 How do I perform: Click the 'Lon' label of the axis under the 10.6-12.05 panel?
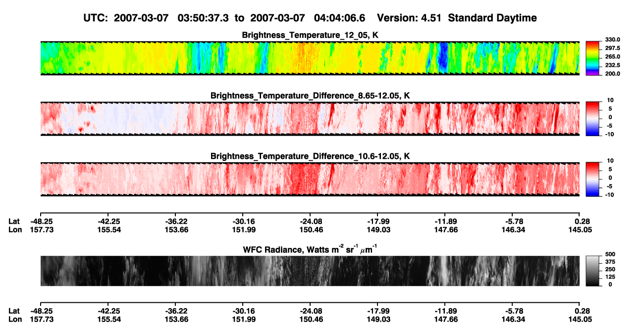coord(15,230)
